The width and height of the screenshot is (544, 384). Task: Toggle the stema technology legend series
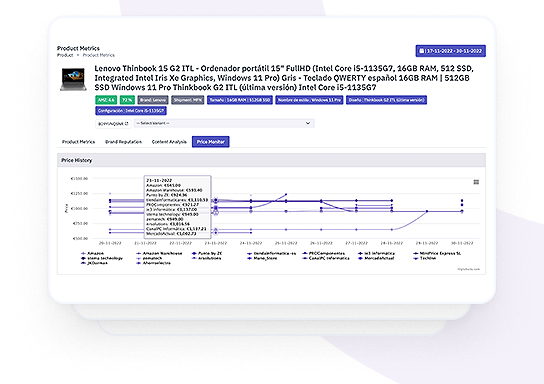click(102, 258)
